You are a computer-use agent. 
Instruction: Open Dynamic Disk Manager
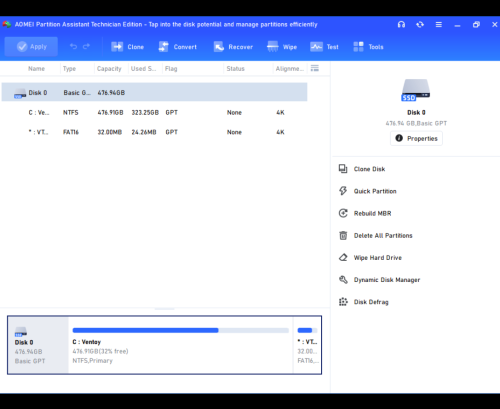tap(387, 280)
